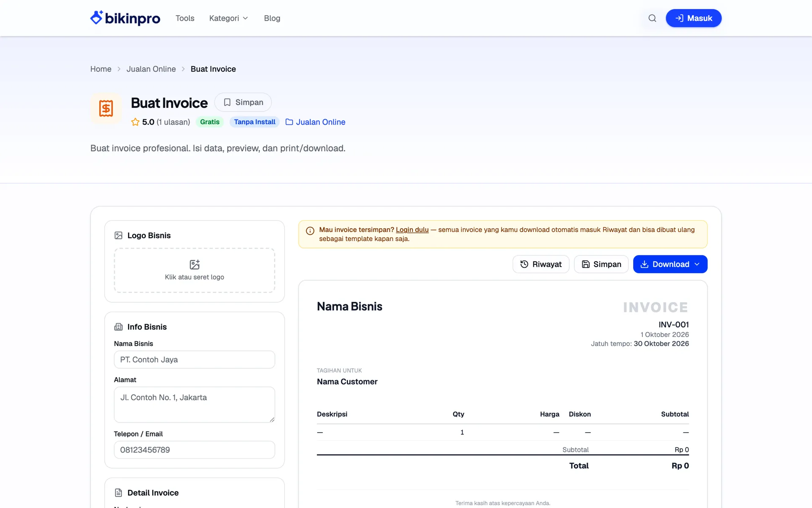Click invoice number INV-001 in preview
This screenshot has height=508, width=812.
point(674,325)
